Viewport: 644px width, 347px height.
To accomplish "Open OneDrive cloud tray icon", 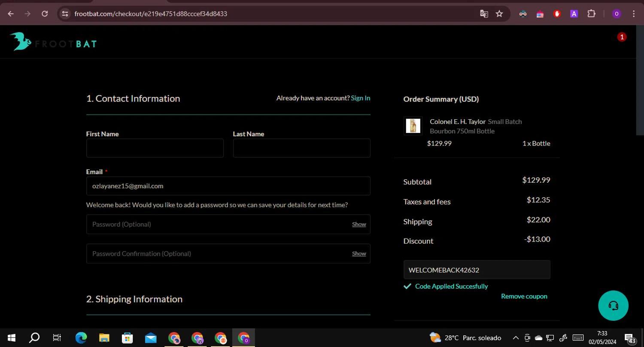I will tap(538, 338).
